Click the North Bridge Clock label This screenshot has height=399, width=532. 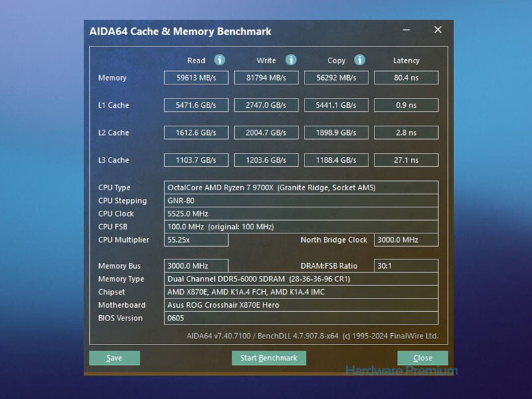coord(334,240)
